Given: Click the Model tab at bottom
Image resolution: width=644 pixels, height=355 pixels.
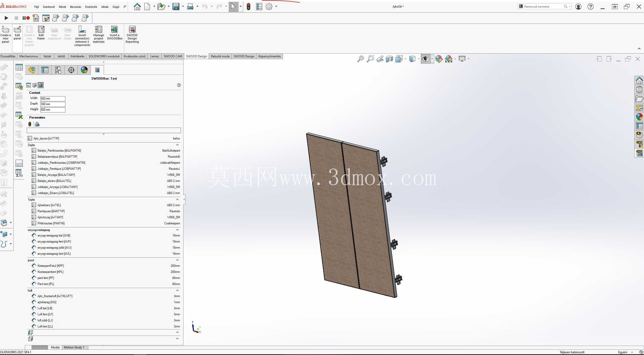Looking at the screenshot, I should click(55, 347).
